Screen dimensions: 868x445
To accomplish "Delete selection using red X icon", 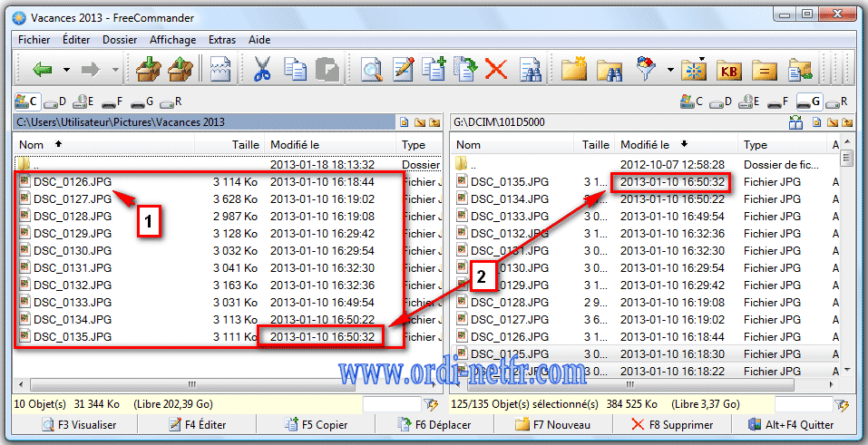I will point(496,69).
